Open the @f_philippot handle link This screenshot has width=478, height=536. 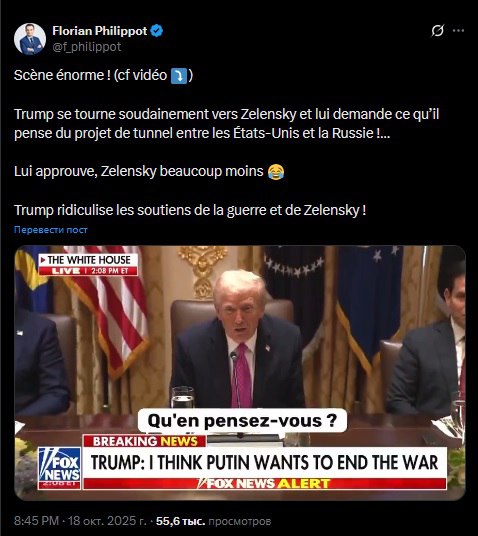click(87, 46)
